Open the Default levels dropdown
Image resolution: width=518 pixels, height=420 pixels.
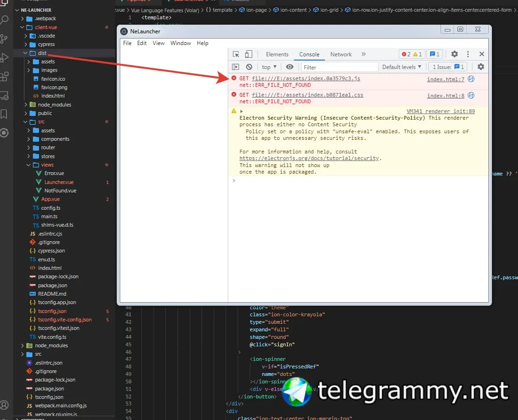[402, 67]
